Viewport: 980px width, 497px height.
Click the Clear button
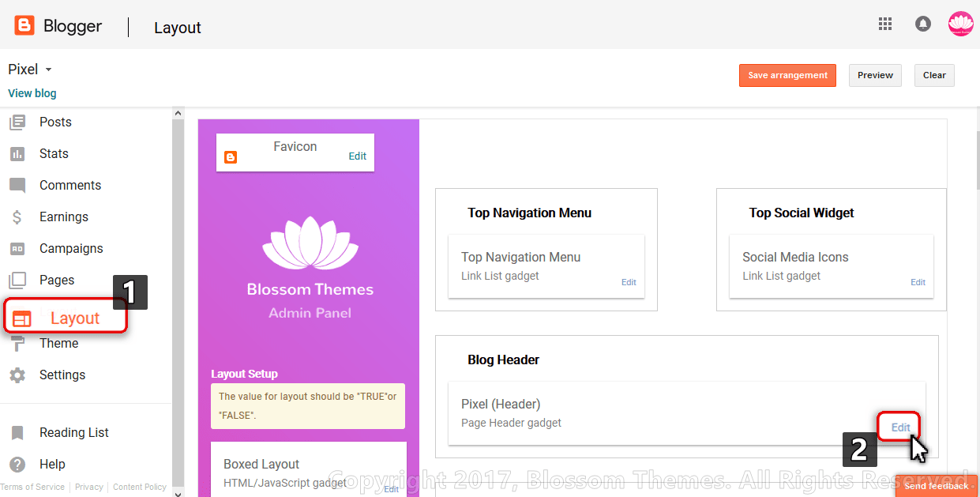pyautogui.click(x=934, y=75)
